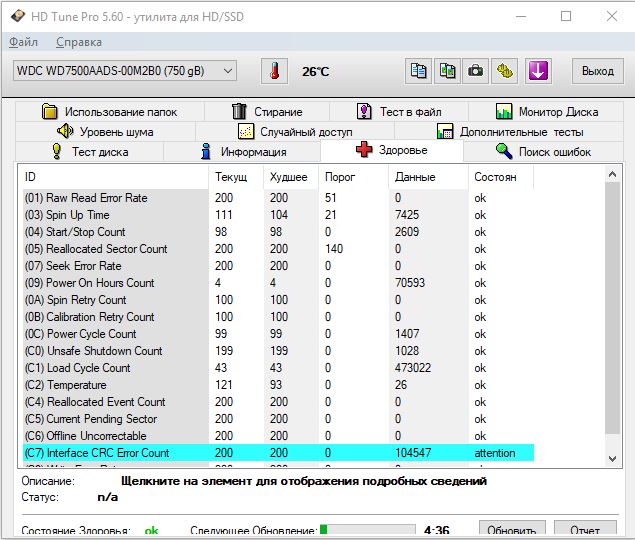This screenshot has height=540, width=635.
Task: Select the (C5) Current Pending Sector row
Action: tap(278, 419)
